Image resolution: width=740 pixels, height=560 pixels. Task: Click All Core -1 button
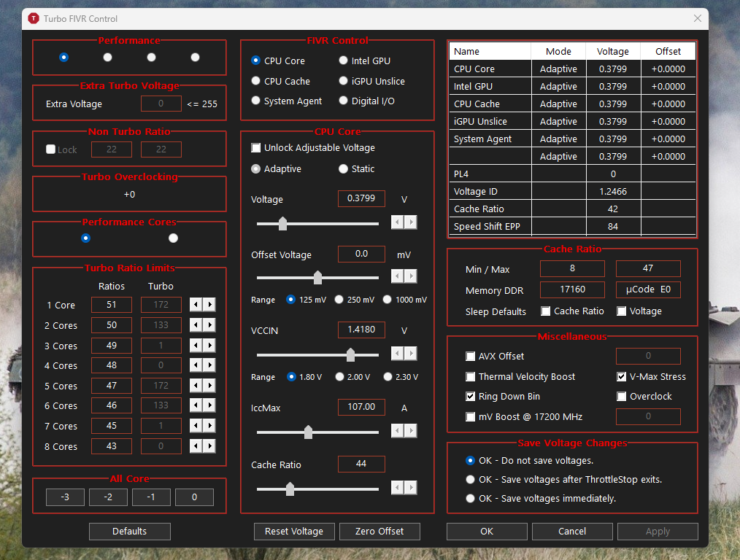151,497
